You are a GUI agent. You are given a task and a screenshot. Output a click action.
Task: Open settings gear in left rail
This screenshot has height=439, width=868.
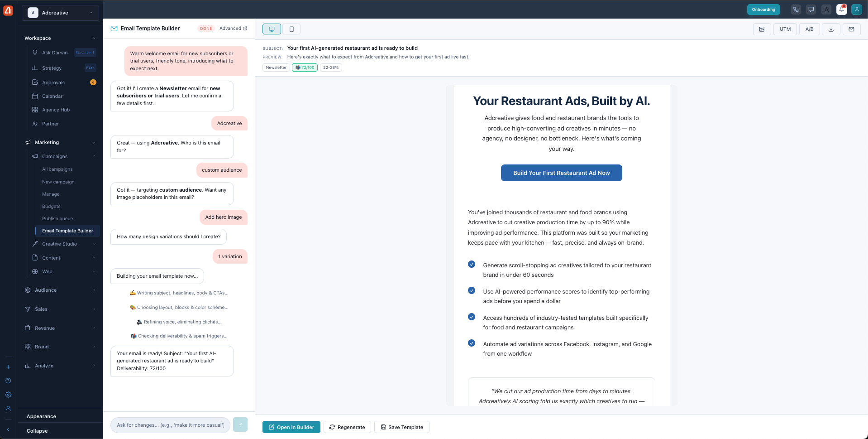click(x=8, y=395)
